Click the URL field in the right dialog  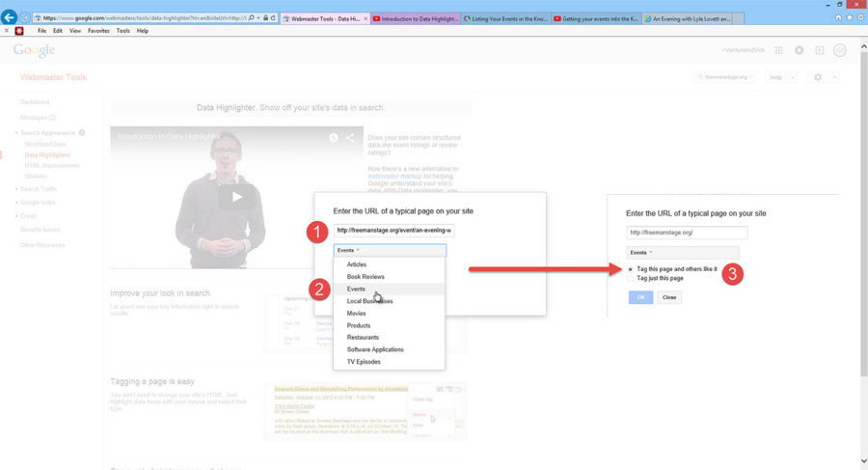(x=687, y=233)
